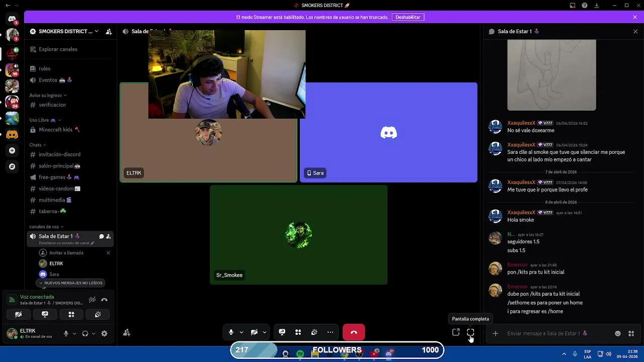The width and height of the screenshot is (644, 362).
Task: Collapse the Avise su ingreso category
Action: point(48,95)
